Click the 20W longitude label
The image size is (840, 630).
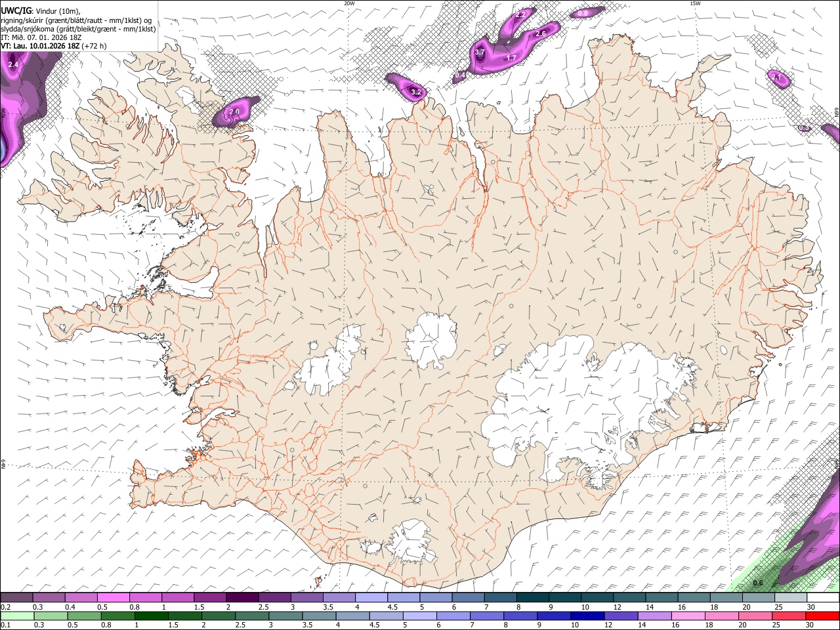pyautogui.click(x=349, y=3)
